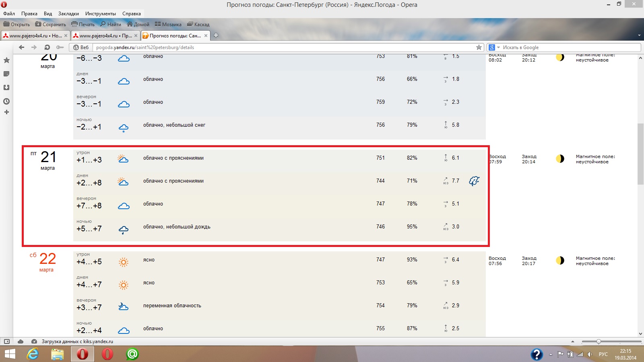
Task: Expand the closed tabs list arrow
Action: (x=639, y=35)
